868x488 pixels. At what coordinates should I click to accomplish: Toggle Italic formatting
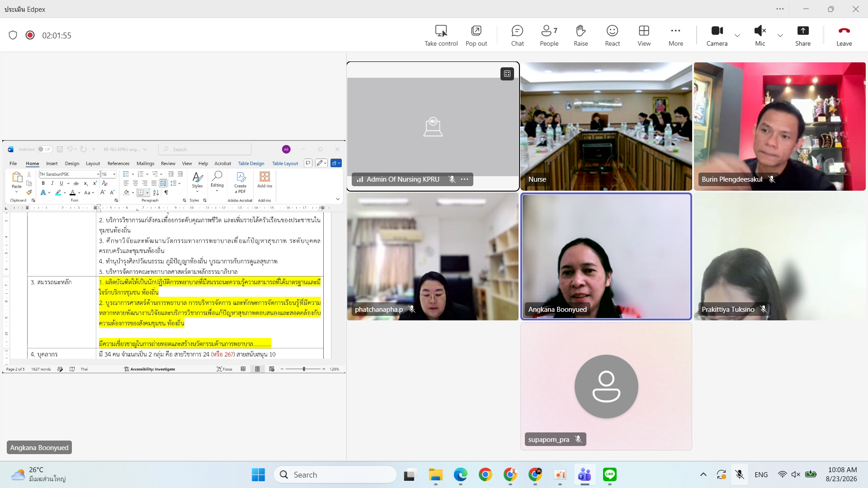pyautogui.click(x=52, y=183)
